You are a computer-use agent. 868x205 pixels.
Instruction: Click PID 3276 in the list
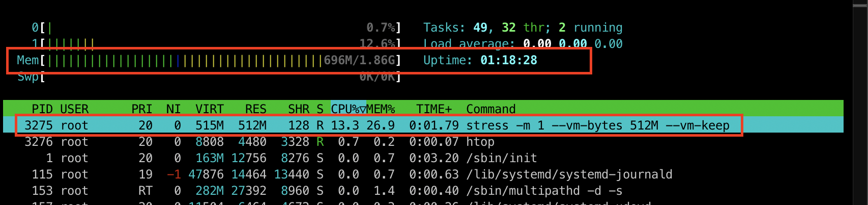(39, 142)
